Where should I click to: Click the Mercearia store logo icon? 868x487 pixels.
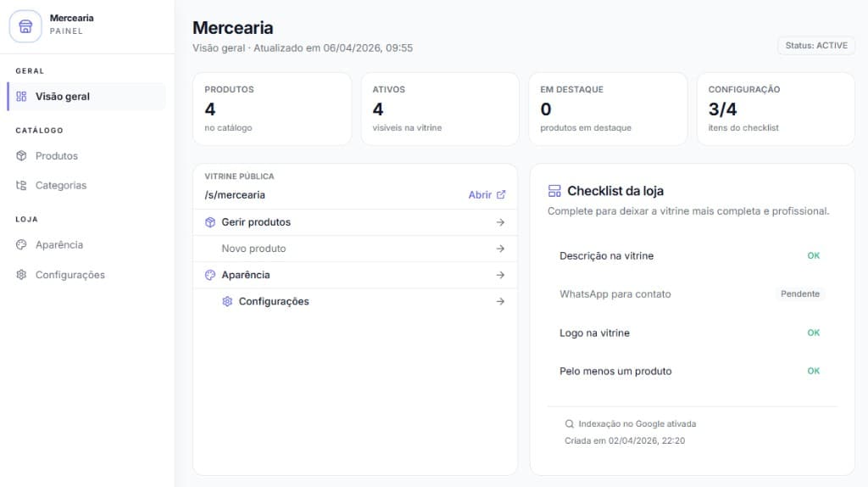click(25, 25)
